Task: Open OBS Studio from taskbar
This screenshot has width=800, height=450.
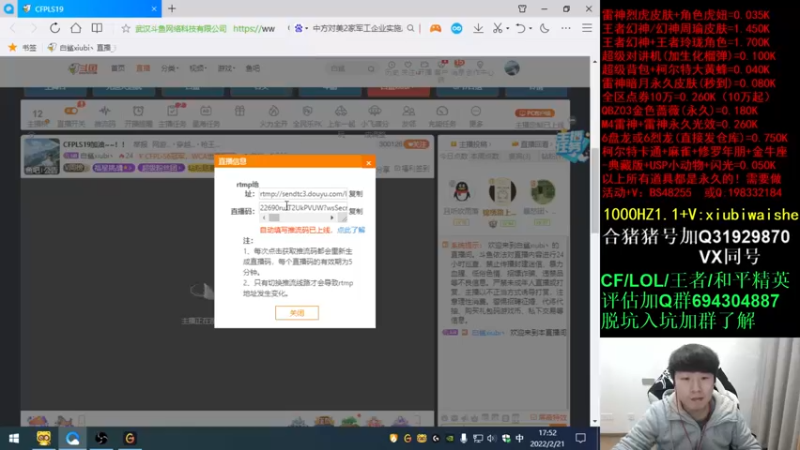Action: (x=101, y=438)
